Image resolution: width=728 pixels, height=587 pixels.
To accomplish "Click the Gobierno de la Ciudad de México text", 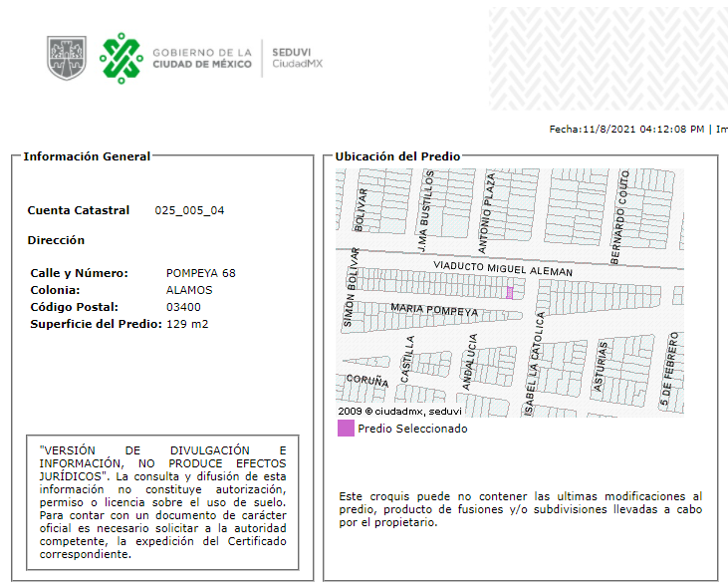I will (202, 59).
